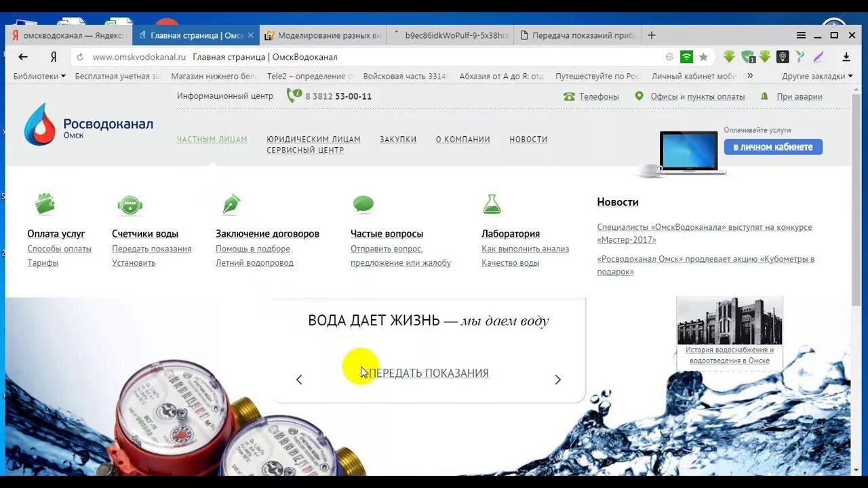The width and height of the screenshot is (868, 488).
Task: Open the Отправить вопрос, предложение или жалобу link
Action: 401,256
